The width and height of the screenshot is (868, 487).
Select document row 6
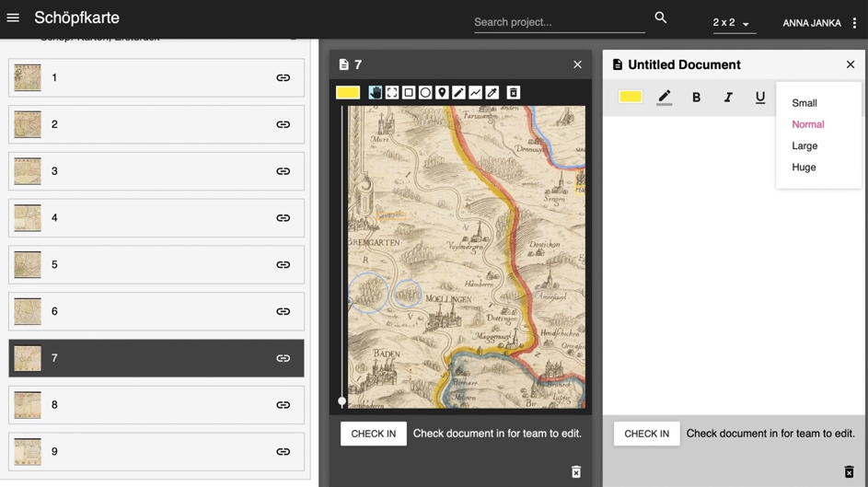click(x=156, y=311)
